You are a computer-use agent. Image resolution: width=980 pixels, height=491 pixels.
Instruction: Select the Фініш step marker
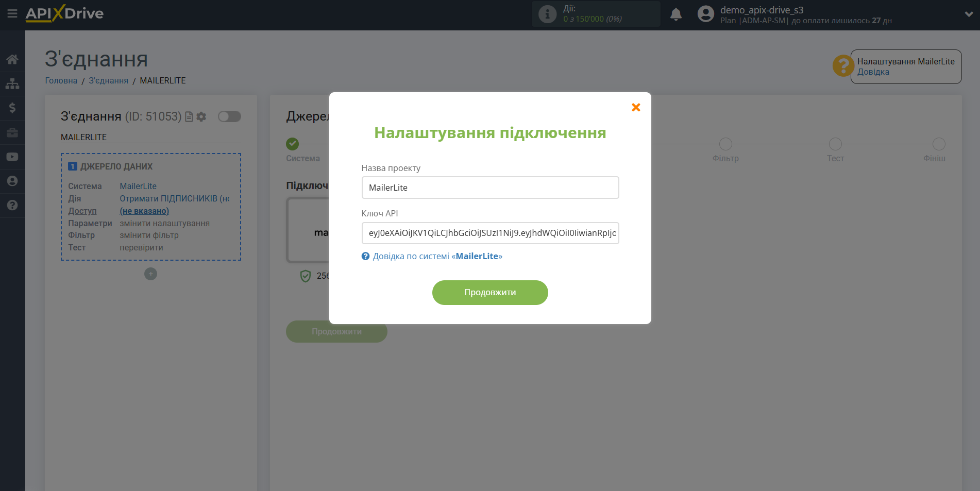(939, 144)
